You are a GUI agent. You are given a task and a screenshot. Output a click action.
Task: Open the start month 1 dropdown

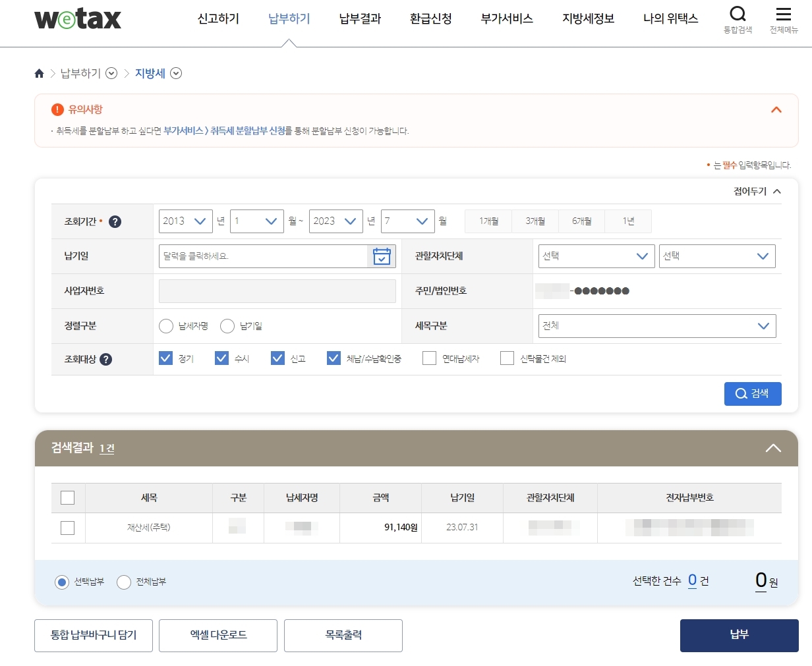coord(257,221)
